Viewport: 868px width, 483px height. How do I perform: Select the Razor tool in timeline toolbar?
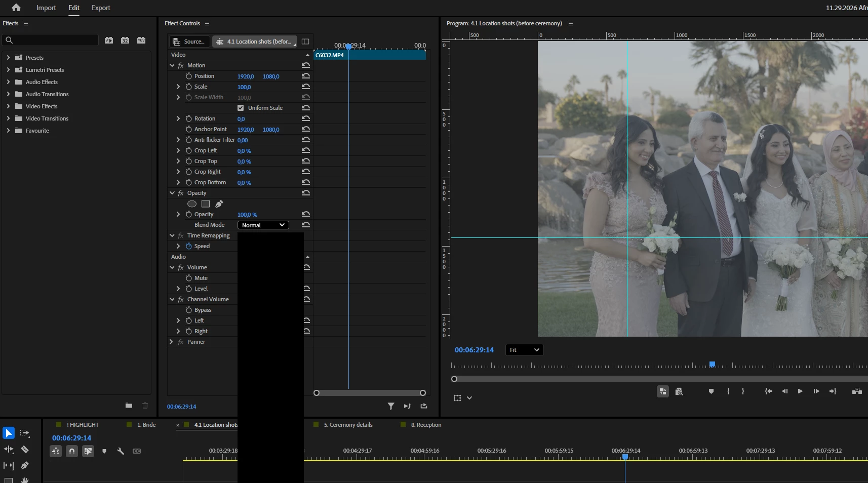point(24,450)
